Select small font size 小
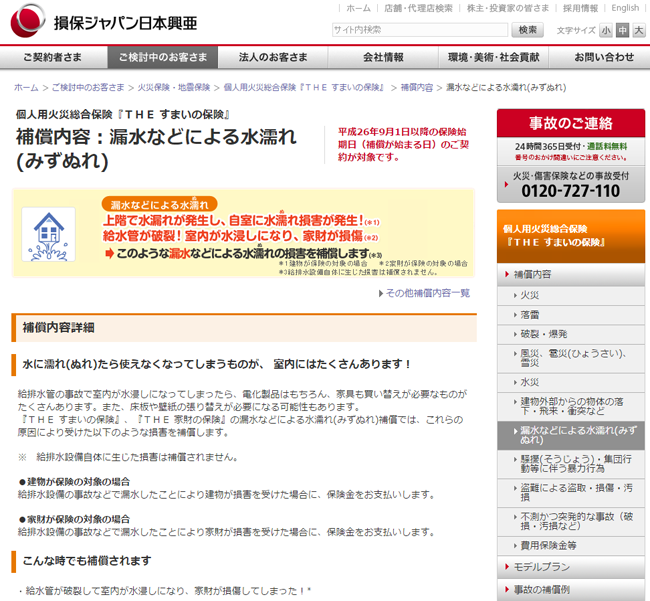Image resolution: width=650 pixels, height=601 pixels. pyautogui.click(x=606, y=30)
